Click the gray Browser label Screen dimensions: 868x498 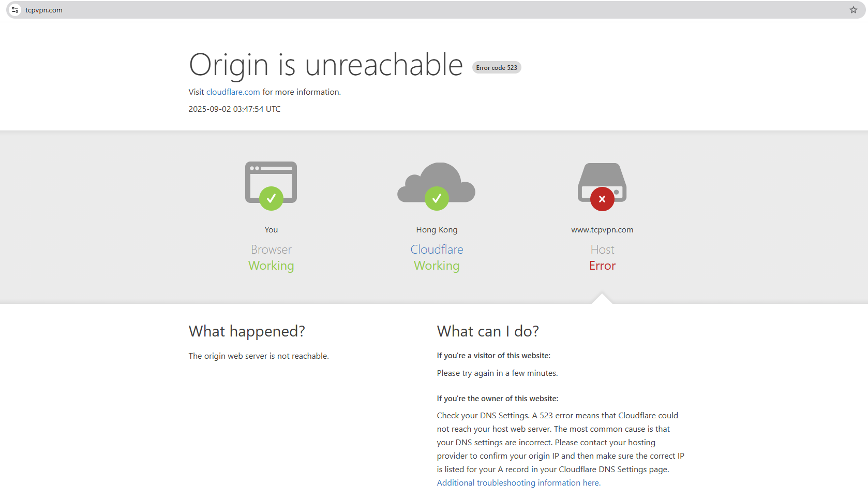271,250
